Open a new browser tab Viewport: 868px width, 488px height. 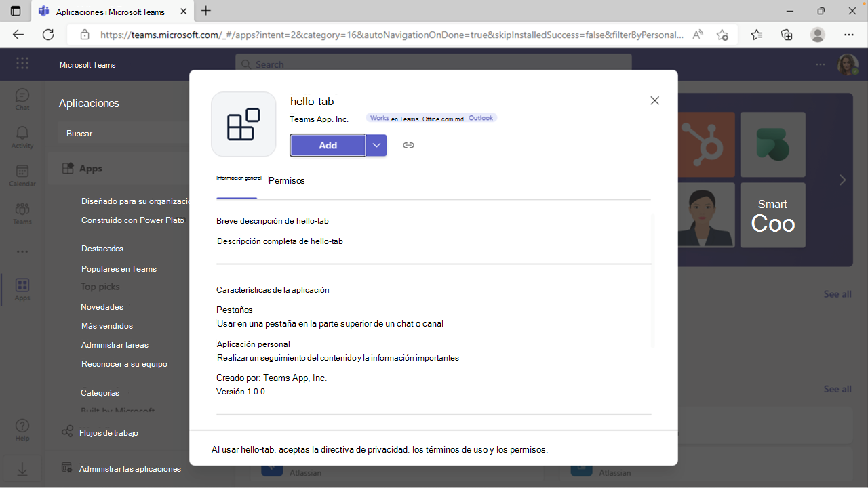[206, 11]
